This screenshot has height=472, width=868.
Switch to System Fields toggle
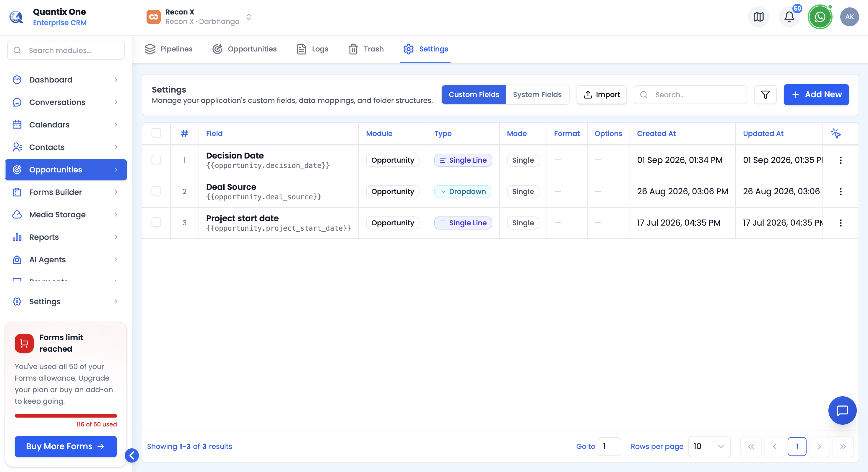pos(537,94)
